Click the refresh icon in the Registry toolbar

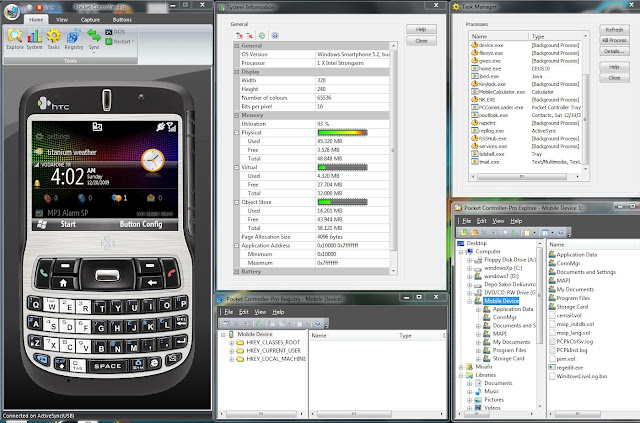pyautogui.click(x=259, y=324)
